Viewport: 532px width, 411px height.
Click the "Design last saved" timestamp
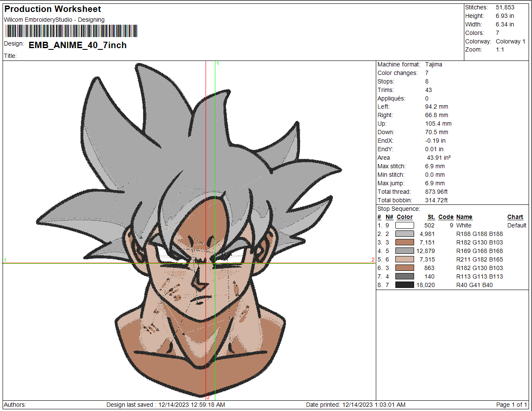166,405
